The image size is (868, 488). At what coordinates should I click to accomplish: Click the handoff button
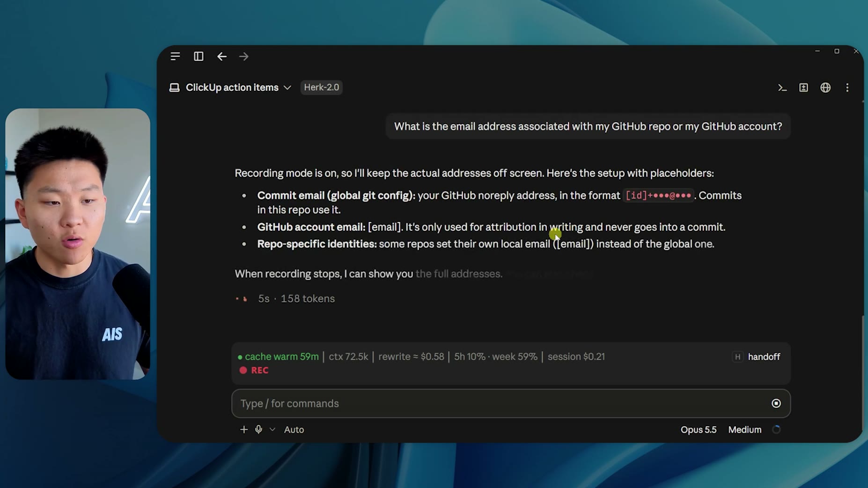pyautogui.click(x=764, y=357)
